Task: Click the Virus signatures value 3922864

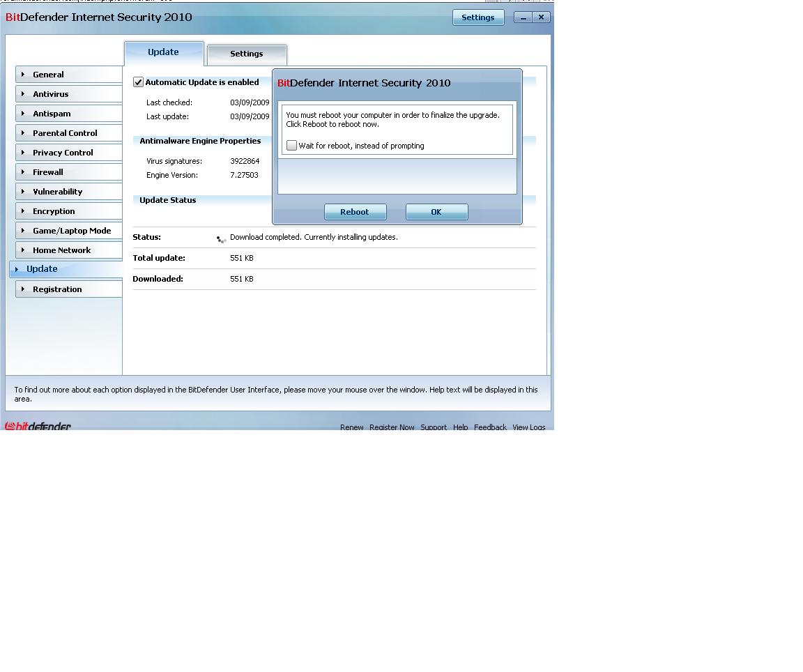Action: (x=245, y=161)
